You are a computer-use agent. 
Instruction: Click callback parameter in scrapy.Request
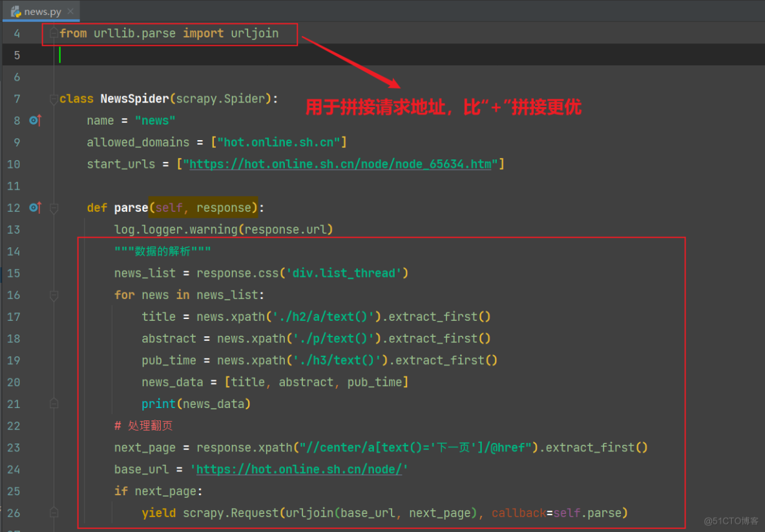tap(519, 513)
